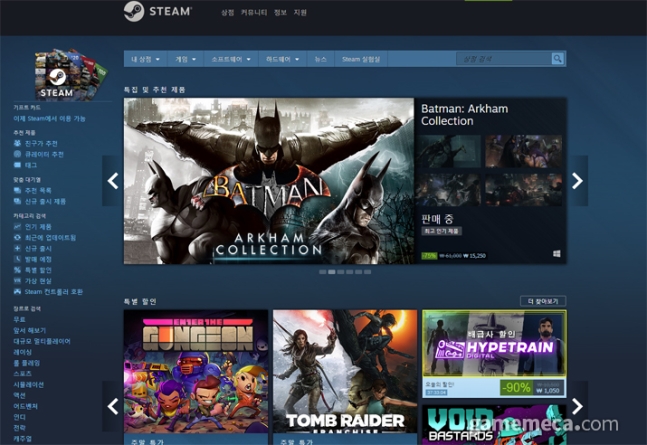Click the 인기 제품 chart icon
The width and height of the screenshot is (647, 445).
pos(17,227)
